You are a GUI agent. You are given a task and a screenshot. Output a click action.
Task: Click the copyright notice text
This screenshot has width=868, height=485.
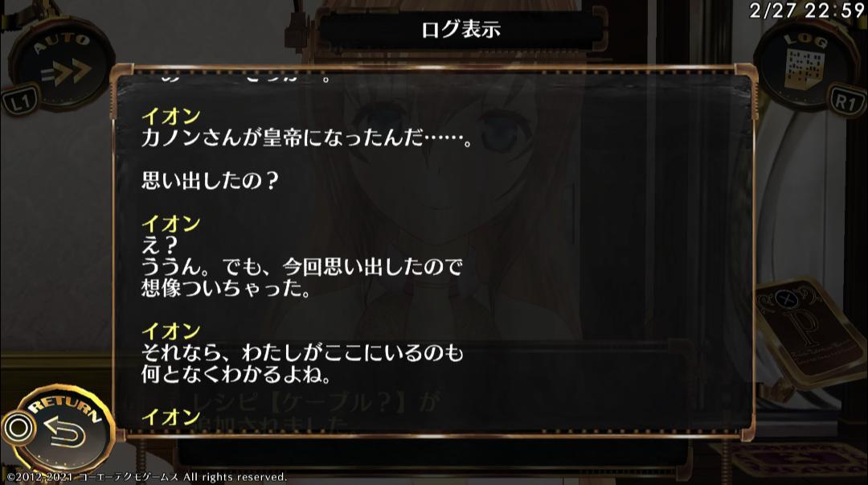click(x=147, y=477)
